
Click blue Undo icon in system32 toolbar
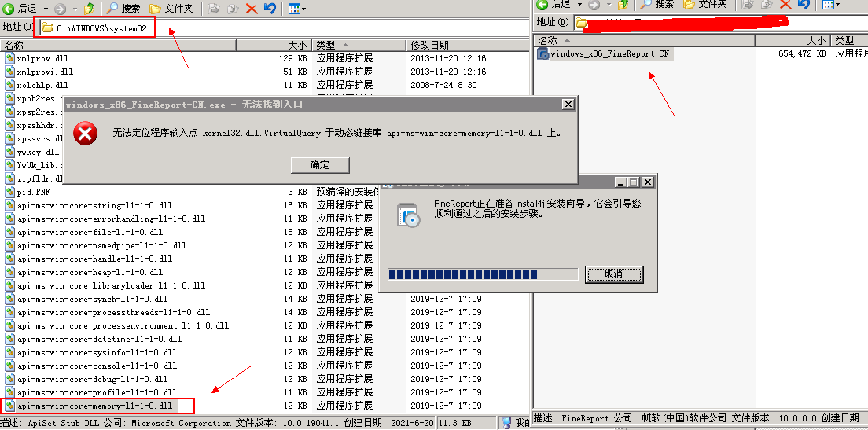[270, 9]
